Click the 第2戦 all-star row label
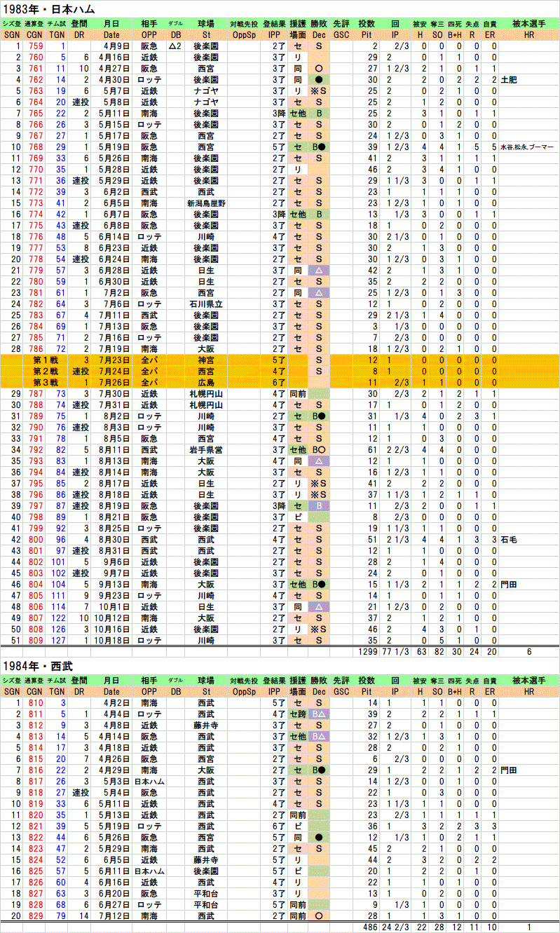The width and height of the screenshot is (560, 933). (x=44, y=371)
